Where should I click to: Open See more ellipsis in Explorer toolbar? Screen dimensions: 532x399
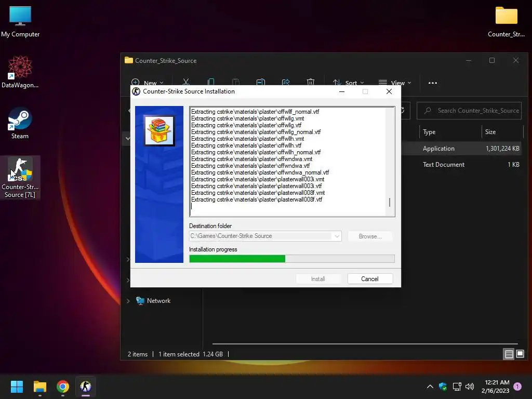(x=433, y=83)
